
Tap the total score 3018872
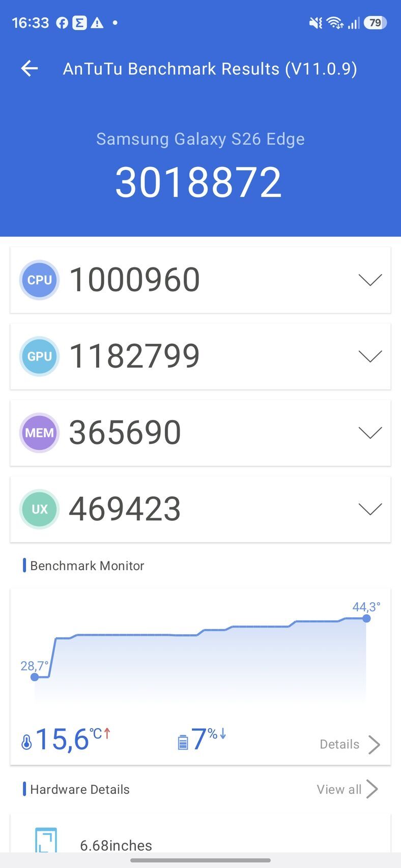point(198,183)
